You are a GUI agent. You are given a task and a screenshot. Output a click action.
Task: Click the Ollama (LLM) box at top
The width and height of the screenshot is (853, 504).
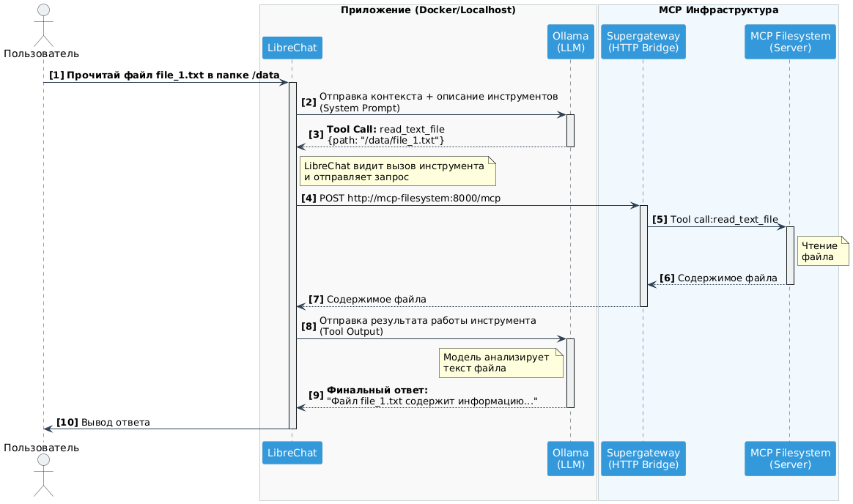click(570, 40)
